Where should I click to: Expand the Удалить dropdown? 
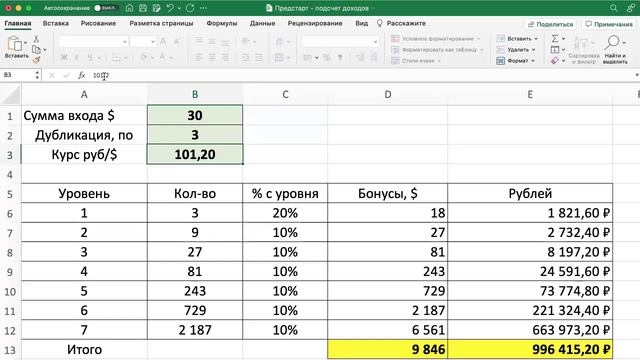pos(533,50)
